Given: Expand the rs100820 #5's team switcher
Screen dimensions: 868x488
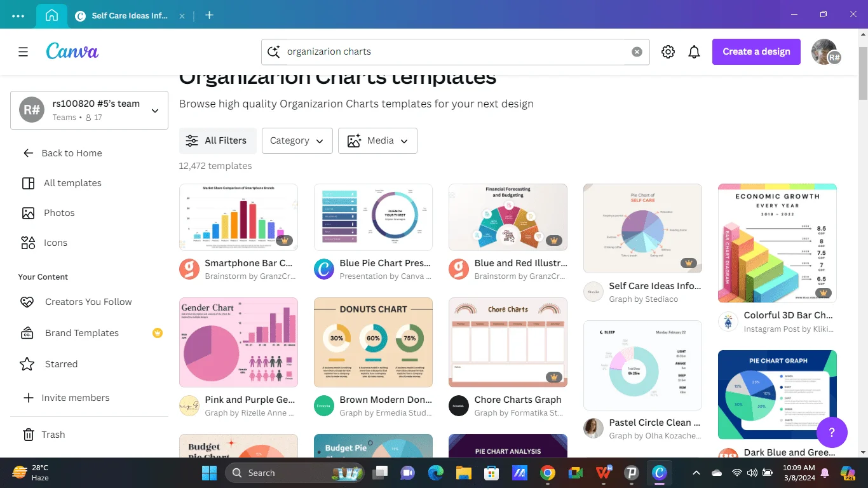Looking at the screenshot, I should tap(89, 110).
